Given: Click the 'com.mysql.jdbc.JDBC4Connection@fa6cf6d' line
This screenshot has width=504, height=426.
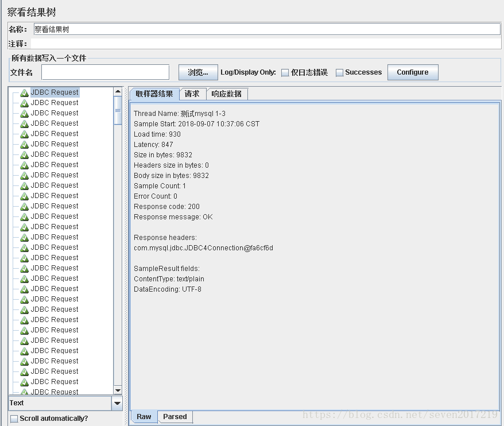Looking at the screenshot, I should click(x=203, y=248).
